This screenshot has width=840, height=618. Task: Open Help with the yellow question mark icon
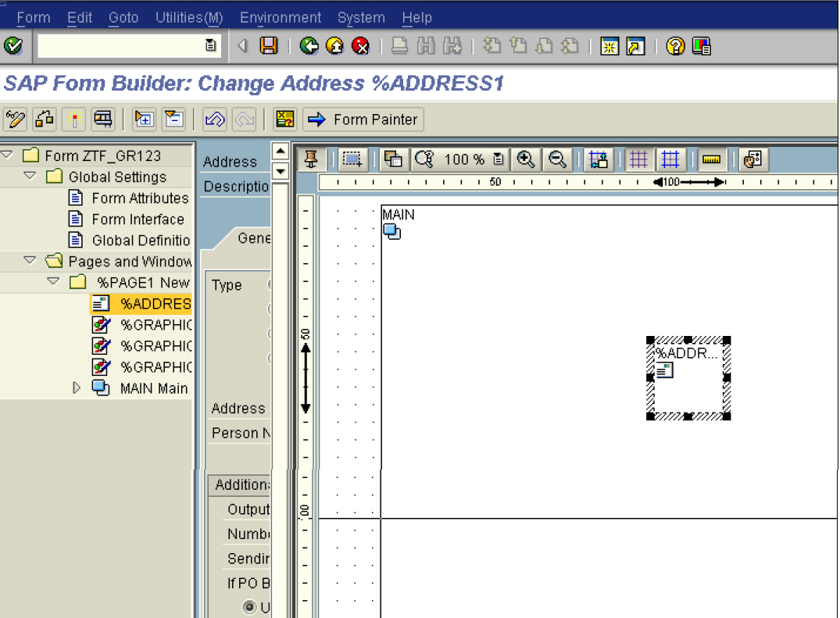tap(675, 46)
